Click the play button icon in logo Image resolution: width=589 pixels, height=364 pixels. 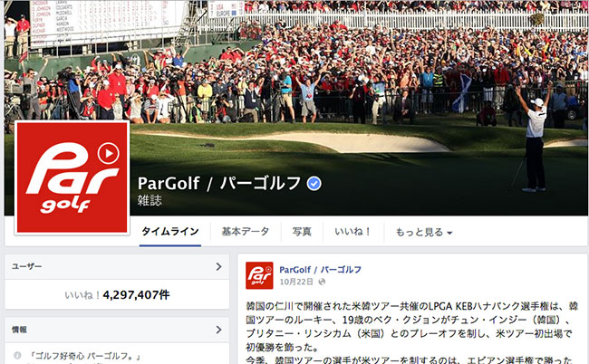point(108,153)
